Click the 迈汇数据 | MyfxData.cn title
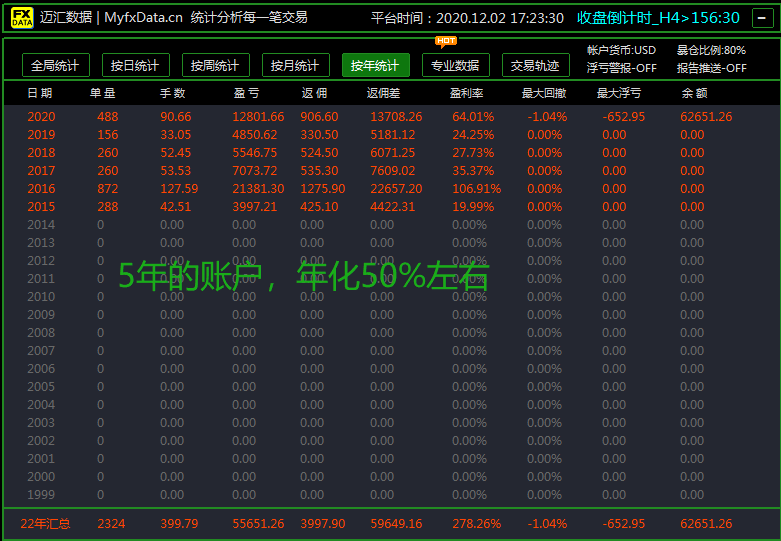Screen dimensions: 781x541 [111, 18]
